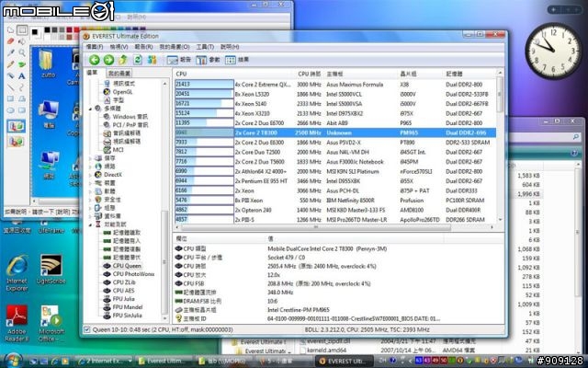Select the Line tool in Paint
Screen dimensions: 588x368
pos(10,87)
